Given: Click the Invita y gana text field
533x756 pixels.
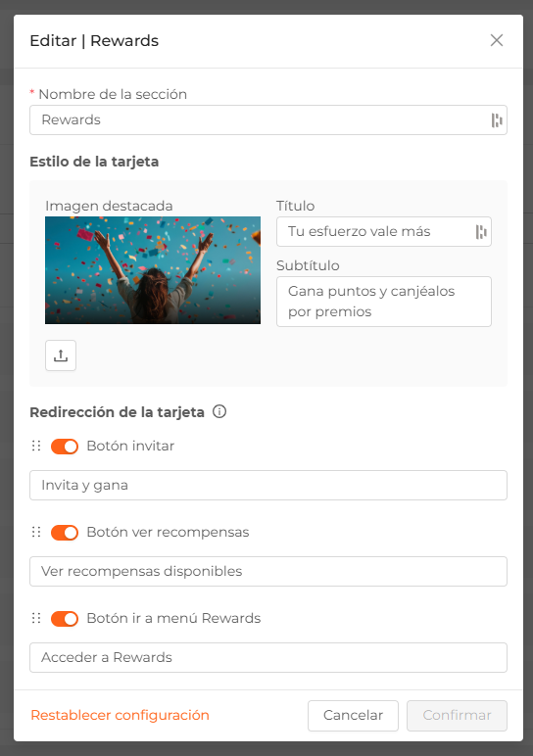Looking at the screenshot, I should (268, 485).
